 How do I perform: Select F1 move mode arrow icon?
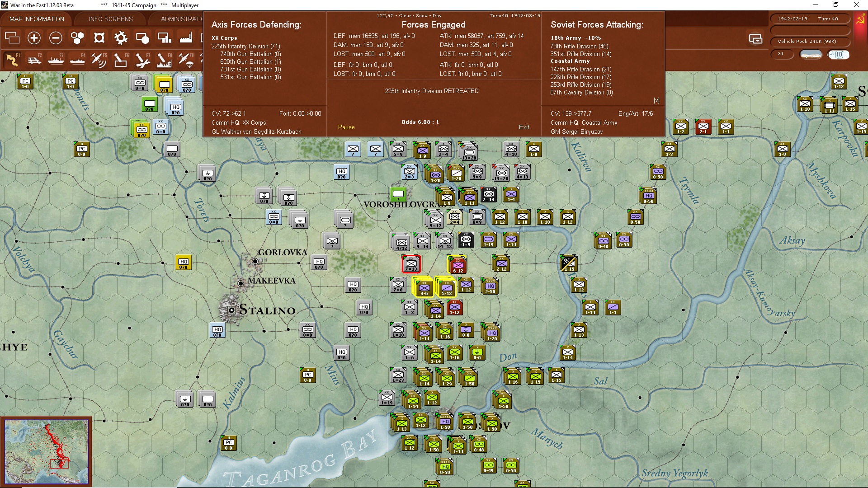point(12,60)
